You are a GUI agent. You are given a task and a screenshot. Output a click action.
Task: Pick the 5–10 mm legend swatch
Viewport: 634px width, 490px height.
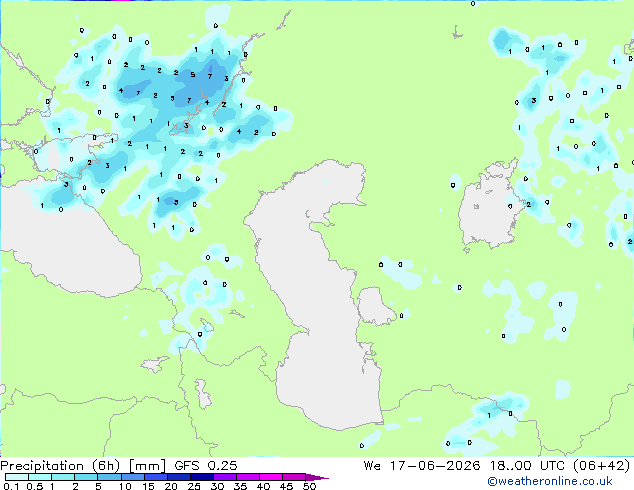point(109,477)
